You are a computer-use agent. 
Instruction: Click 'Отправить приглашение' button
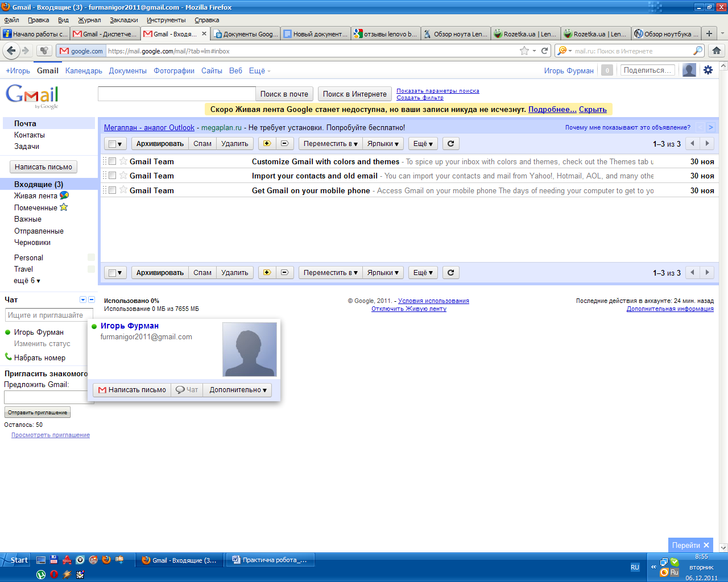(x=38, y=413)
